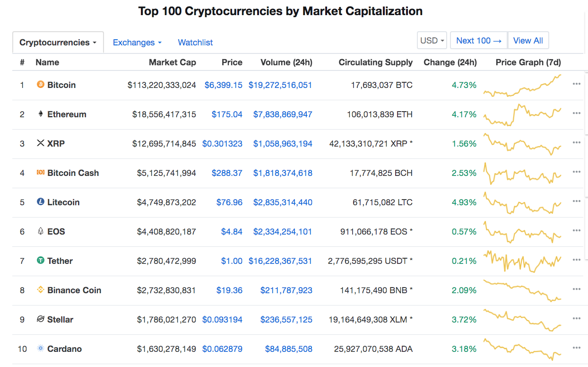588x367 pixels.
Task: Click Ethereum's 7-day price graph
Action: click(x=522, y=114)
